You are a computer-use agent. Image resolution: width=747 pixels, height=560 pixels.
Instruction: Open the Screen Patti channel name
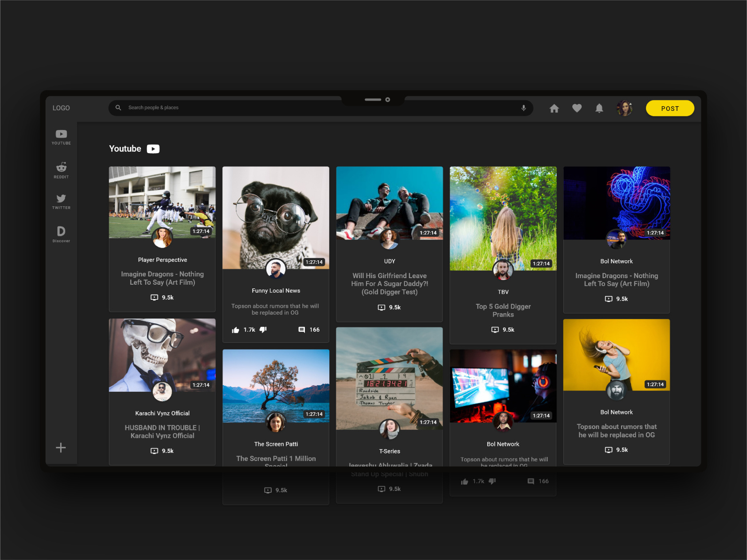[276, 444]
